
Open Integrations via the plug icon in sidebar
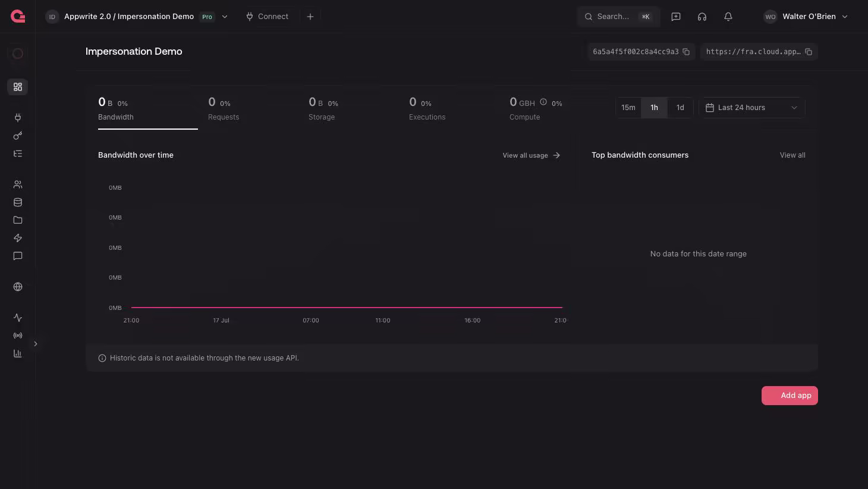pyautogui.click(x=18, y=118)
